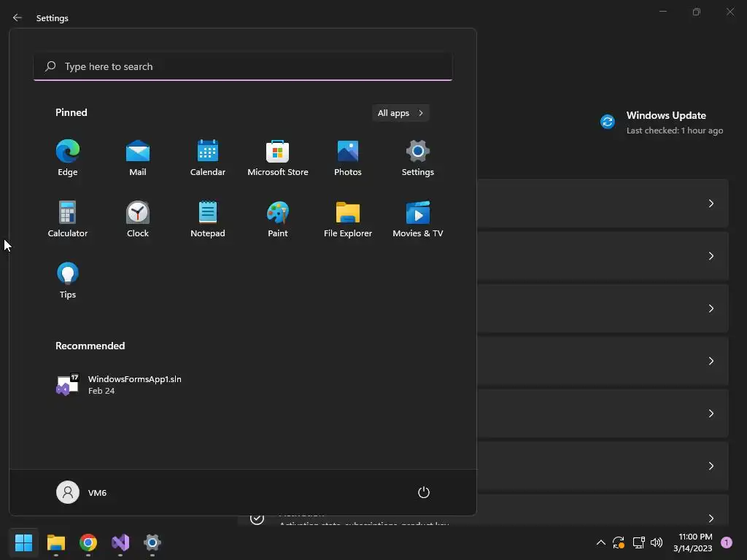Open Windows Update in Settings window
This screenshot has width=747, height=560.
(662, 122)
